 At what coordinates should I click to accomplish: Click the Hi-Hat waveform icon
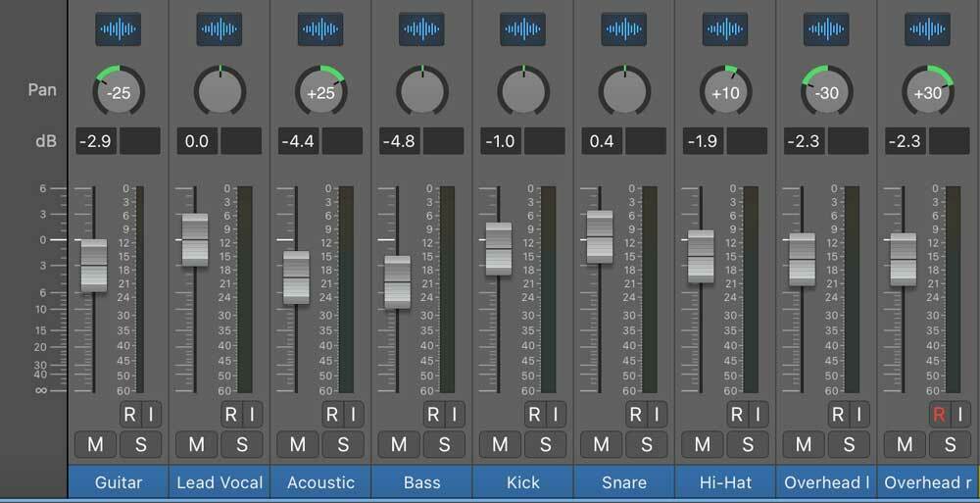[x=725, y=28]
